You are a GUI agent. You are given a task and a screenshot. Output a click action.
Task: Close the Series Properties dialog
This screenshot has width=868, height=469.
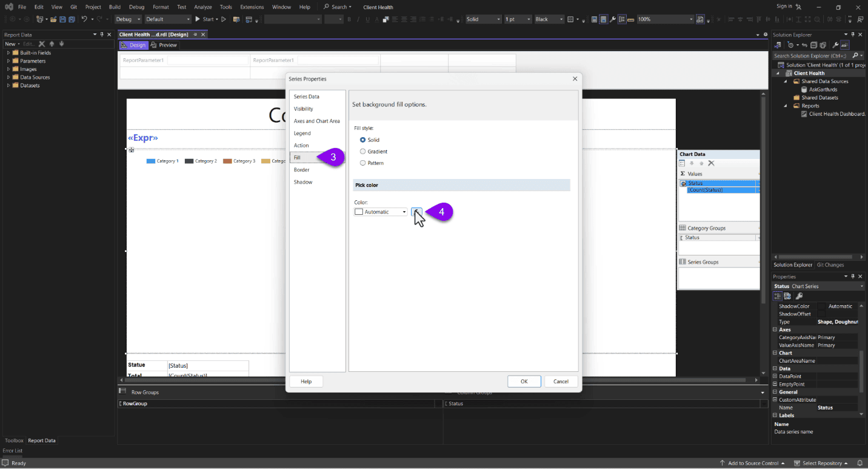coord(575,79)
